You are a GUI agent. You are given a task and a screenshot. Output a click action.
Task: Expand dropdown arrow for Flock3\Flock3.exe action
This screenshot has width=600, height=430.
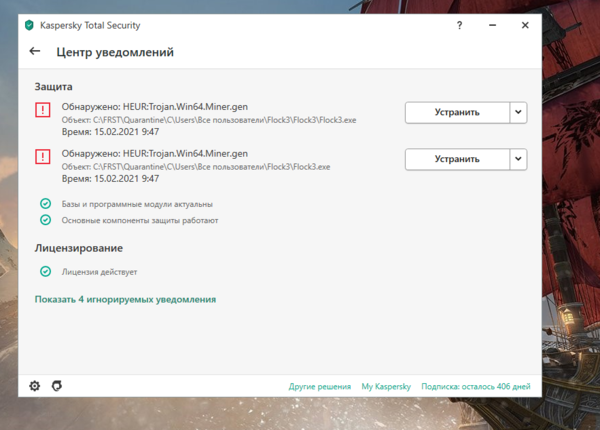point(518,159)
